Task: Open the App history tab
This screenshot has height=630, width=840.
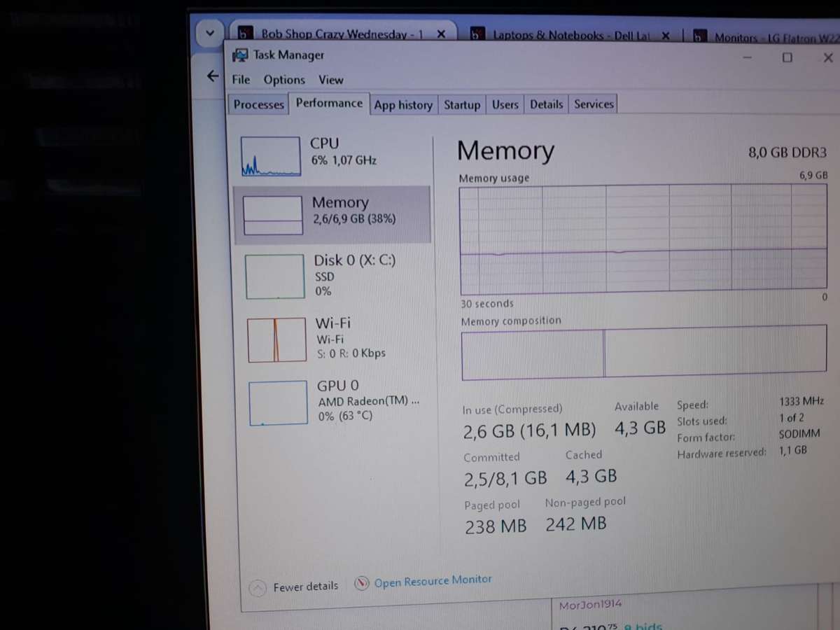Action: tap(403, 104)
